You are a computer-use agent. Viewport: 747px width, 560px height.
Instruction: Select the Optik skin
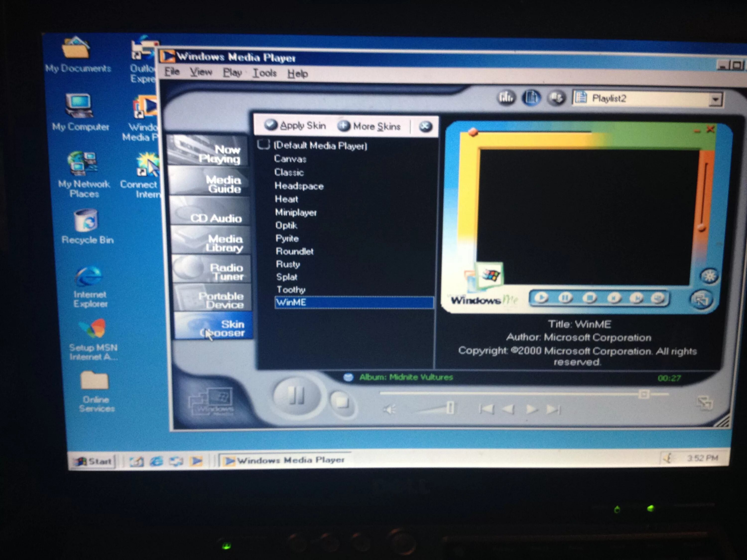tap(286, 225)
